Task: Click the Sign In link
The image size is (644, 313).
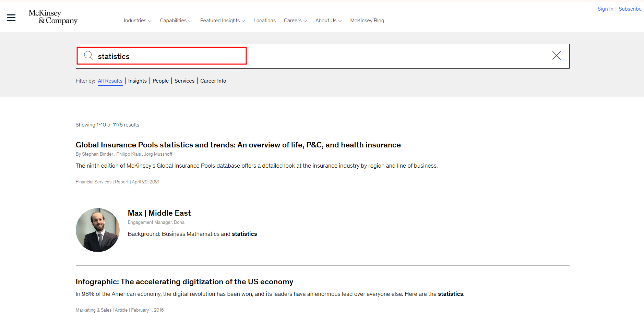Action: [x=605, y=9]
